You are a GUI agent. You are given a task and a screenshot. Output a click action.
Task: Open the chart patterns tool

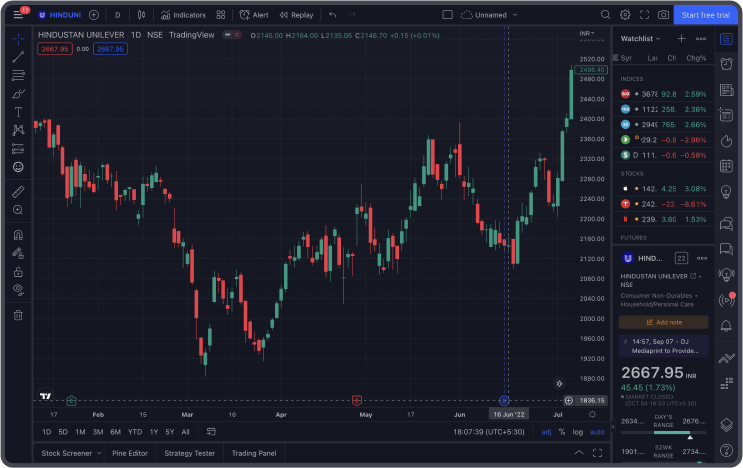(x=18, y=130)
